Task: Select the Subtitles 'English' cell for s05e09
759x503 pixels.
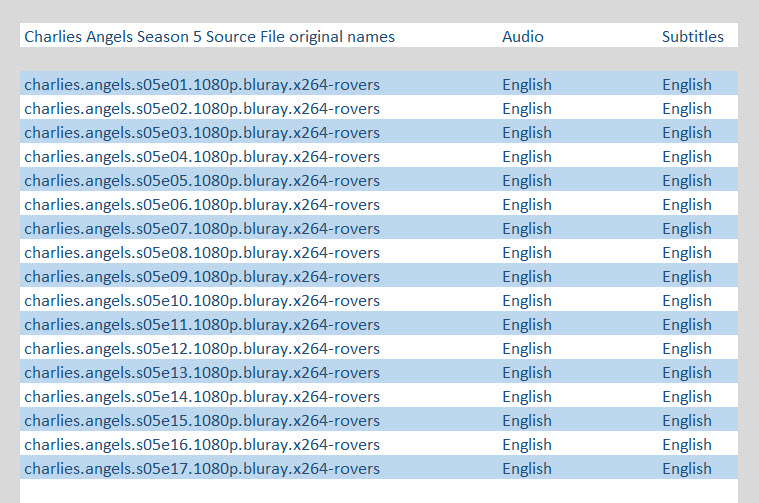Action: coord(687,277)
